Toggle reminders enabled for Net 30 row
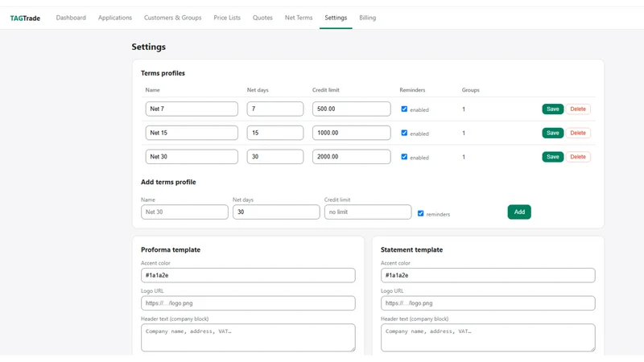The height and width of the screenshot is (362, 644). tap(404, 156)
